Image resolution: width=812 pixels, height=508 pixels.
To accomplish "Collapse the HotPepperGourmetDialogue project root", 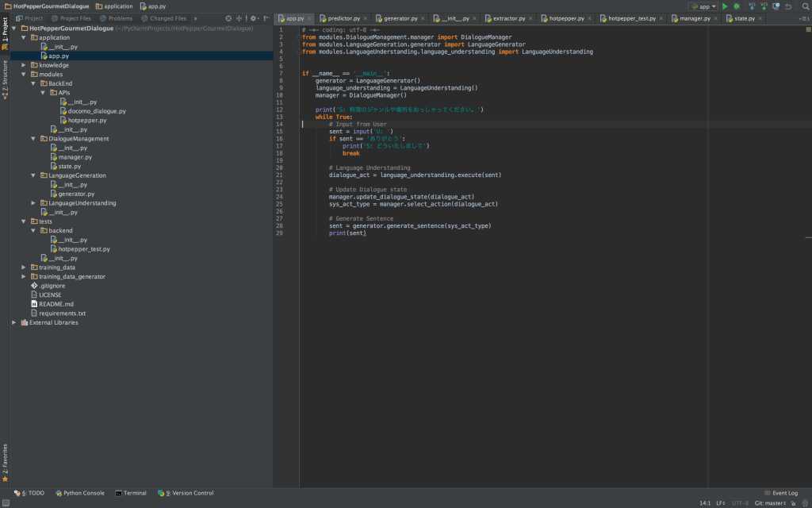I will [14, 29].
